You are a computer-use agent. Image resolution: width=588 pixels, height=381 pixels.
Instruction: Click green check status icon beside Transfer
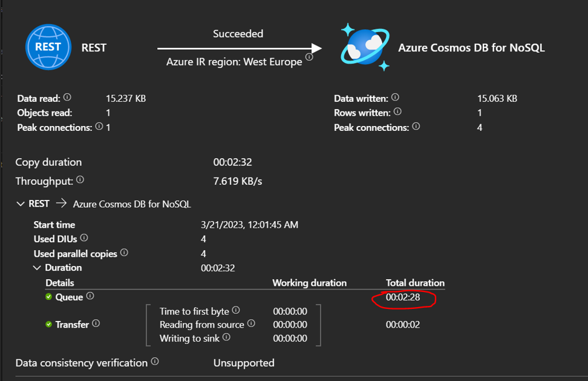point(48,324)
